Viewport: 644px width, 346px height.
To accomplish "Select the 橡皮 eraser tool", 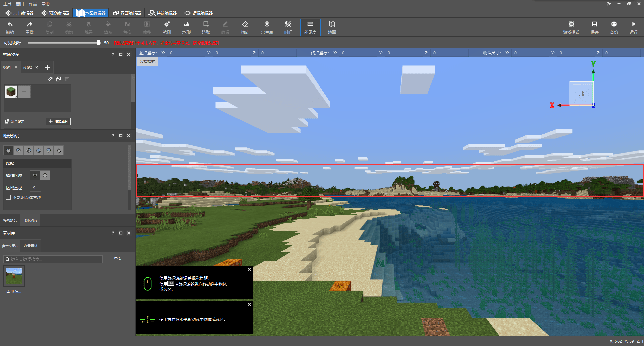I will (x=245, y=27).
